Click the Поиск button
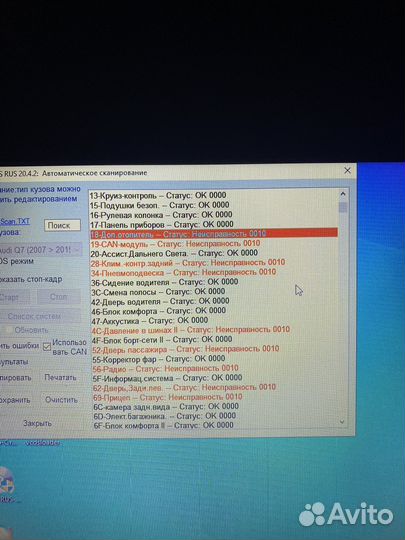 click(62, 225)
